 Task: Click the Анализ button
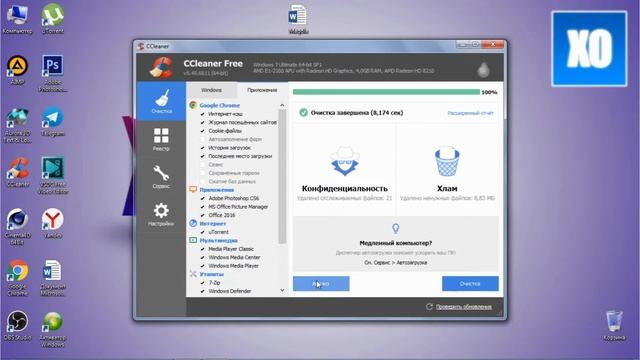pos(321,284)
